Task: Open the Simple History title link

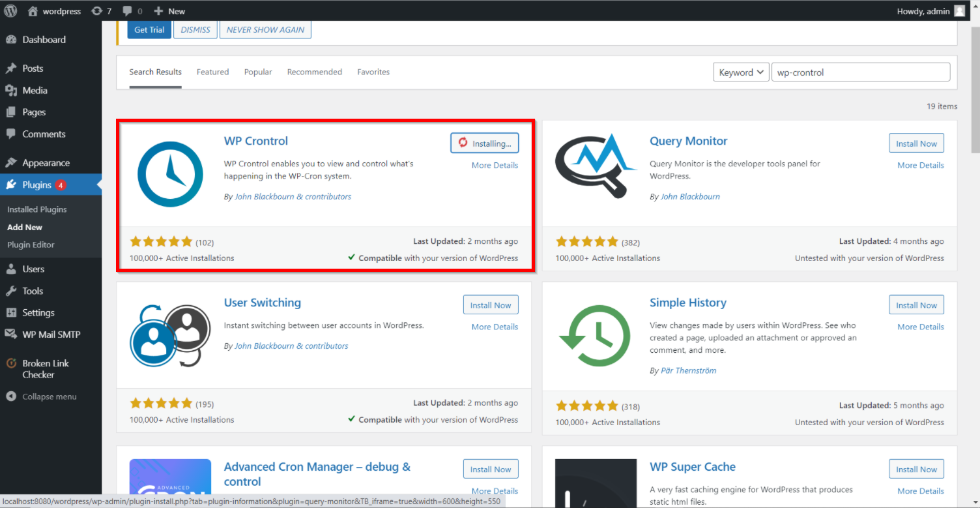Action: click(x=687, y=303)
